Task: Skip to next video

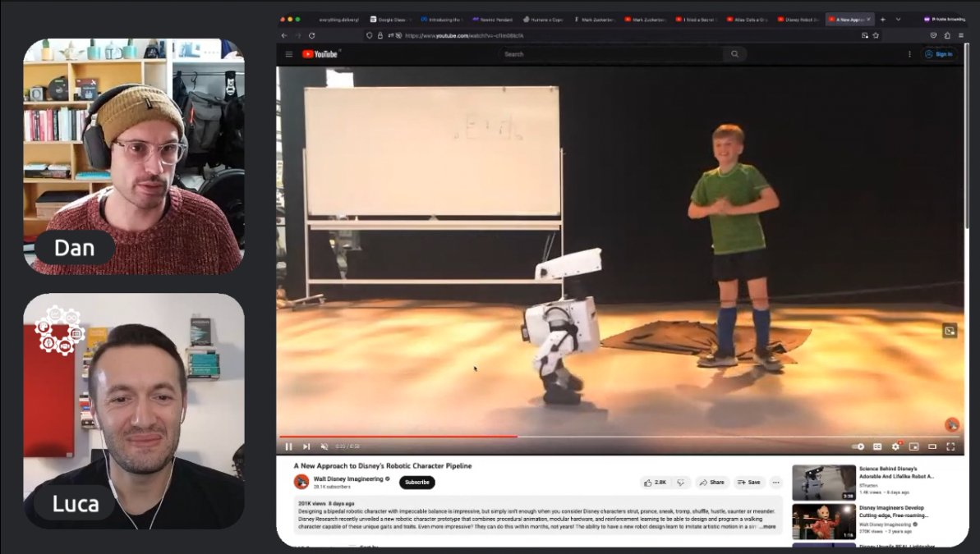Action: [306, 446]
